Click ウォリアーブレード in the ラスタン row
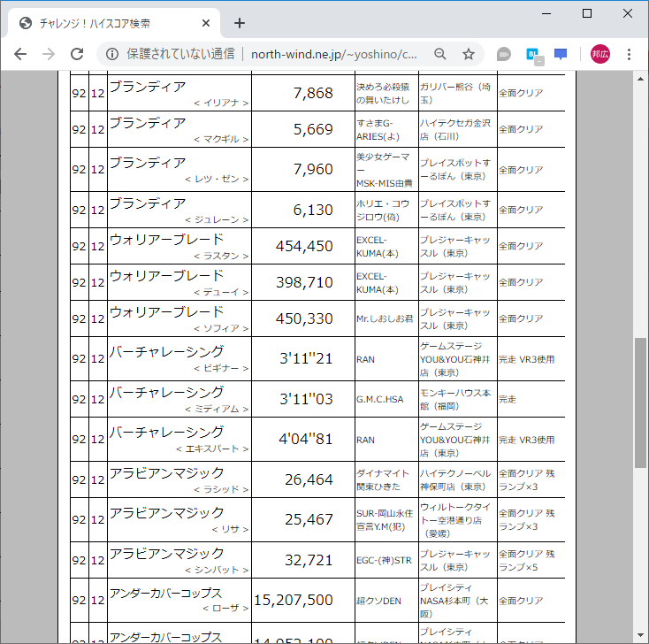 click(167, 240)
